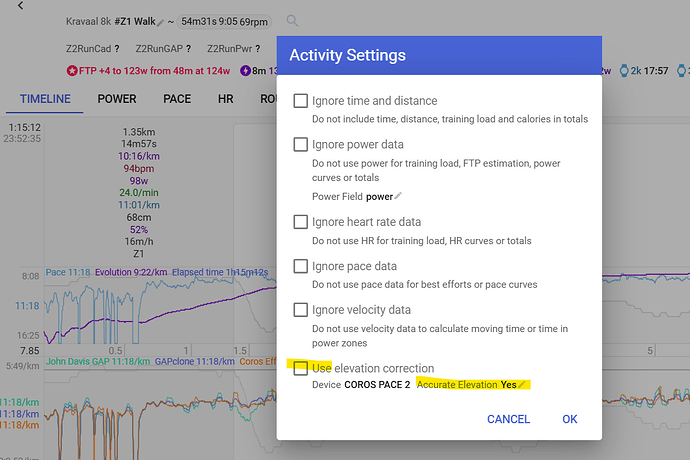Switch to the POWER tab

point(117,99)
